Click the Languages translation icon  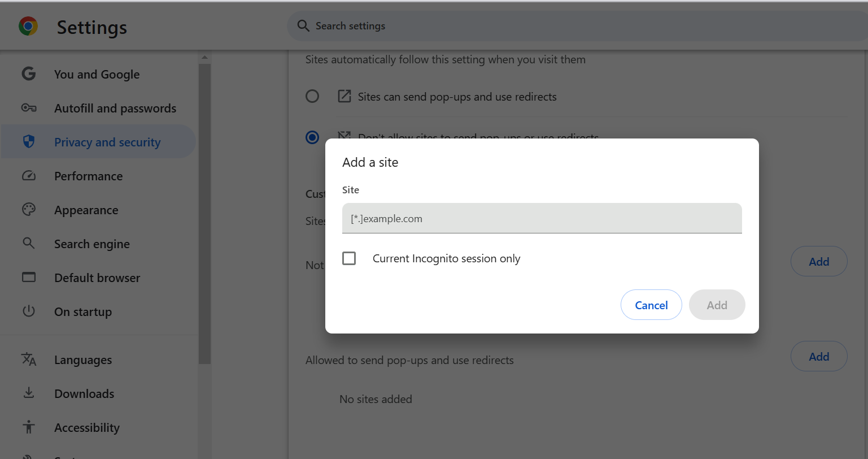click(x=28, y=360)
